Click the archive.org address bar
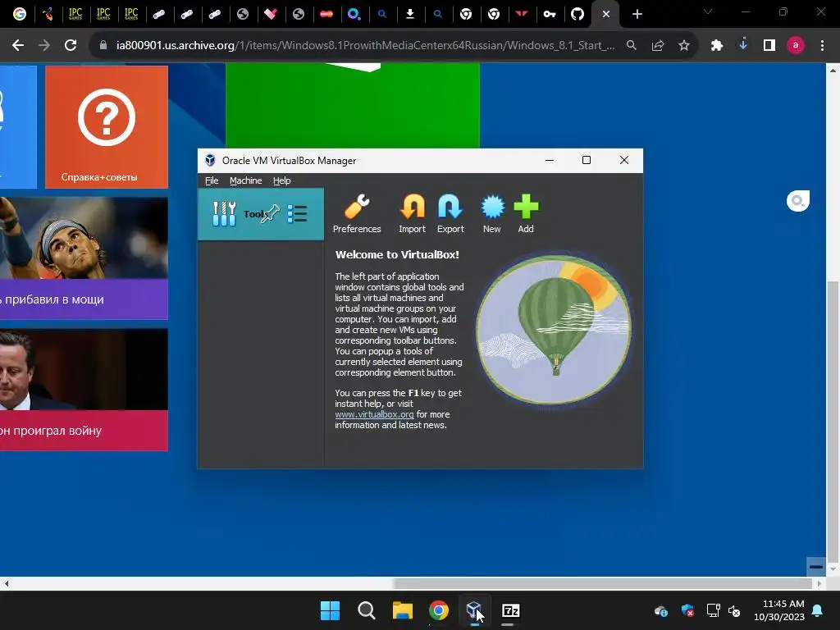This screenshot has height=630, width=840. click(365, 46)
